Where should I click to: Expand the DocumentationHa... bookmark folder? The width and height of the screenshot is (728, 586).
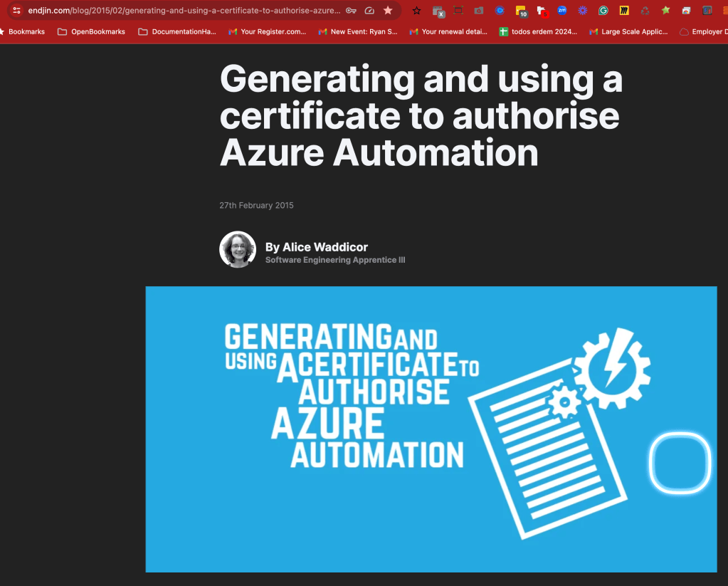tap(177, 31)
